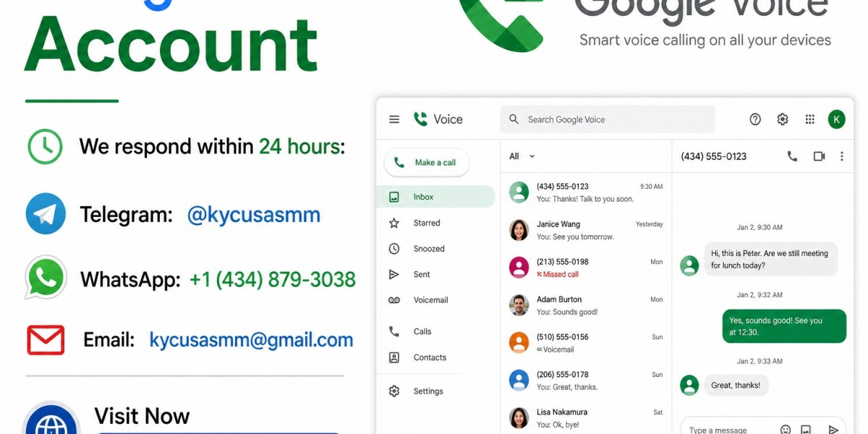Open the Adam Burton conversation

[x=586, y=305]
